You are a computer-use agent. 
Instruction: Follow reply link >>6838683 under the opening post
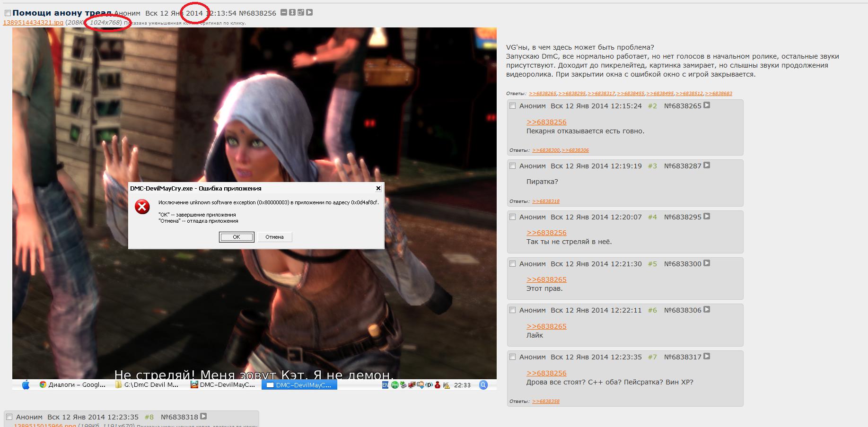[719, 94]
